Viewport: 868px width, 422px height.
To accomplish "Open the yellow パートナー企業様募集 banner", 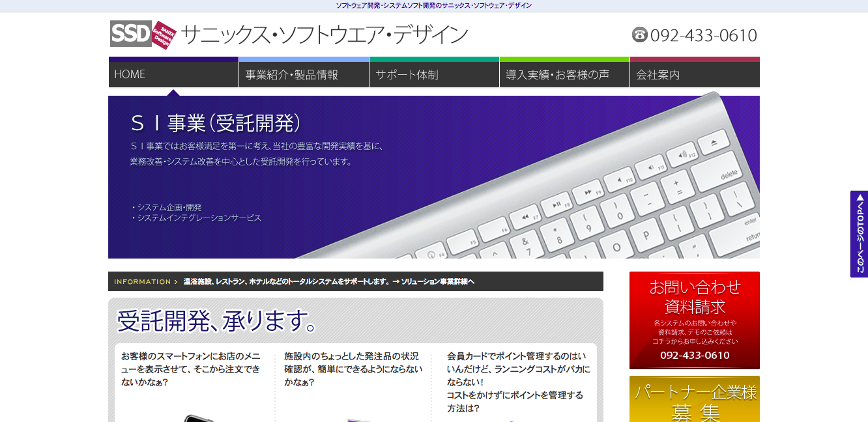I will pyautogui.click(x=695, y=400).
